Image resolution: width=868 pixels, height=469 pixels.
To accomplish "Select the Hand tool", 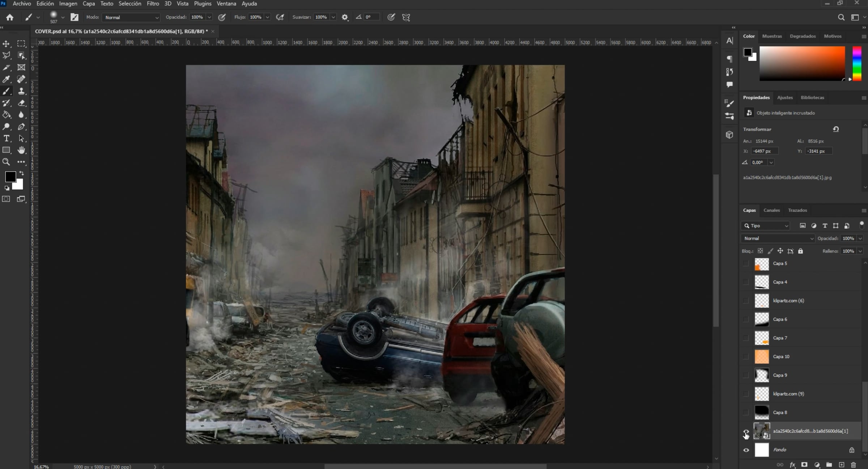I will click(21, 150).
